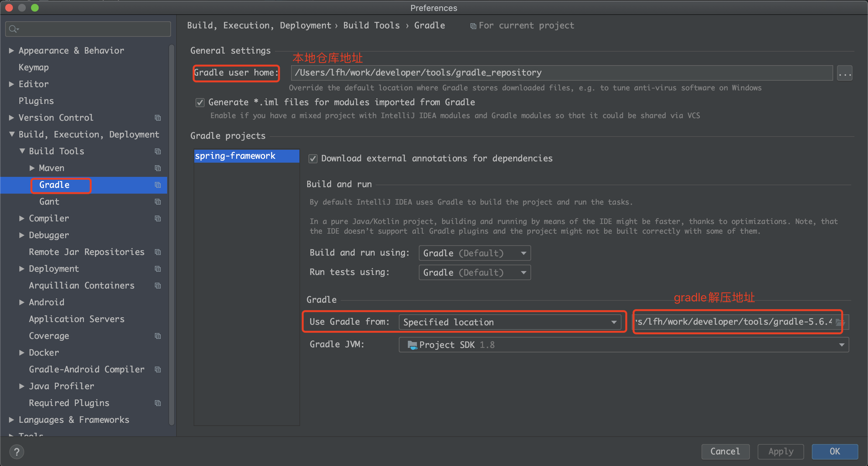Select Keymap in the settings tree

34,67
